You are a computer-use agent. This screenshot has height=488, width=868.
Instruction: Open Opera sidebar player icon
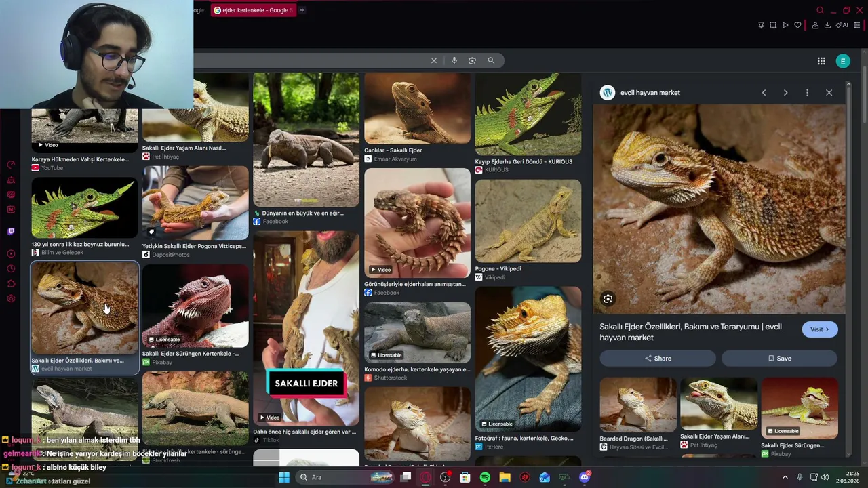11,253
